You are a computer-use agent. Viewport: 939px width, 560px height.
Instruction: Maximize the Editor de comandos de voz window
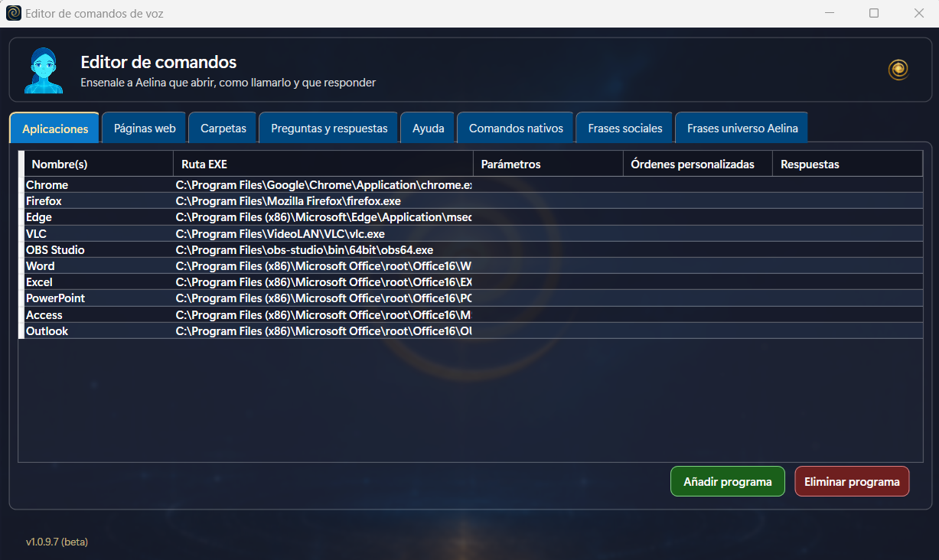click(874, 13)
